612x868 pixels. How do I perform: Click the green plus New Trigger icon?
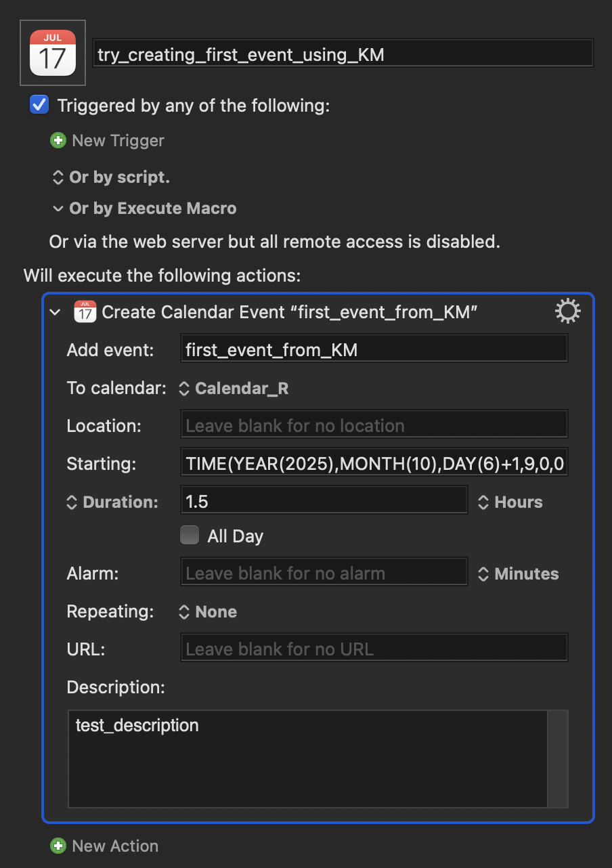tap(58, 141)
